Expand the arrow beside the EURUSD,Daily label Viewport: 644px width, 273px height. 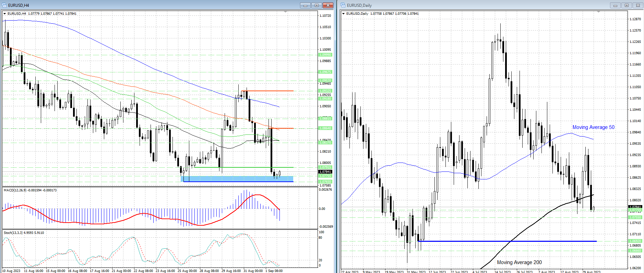pos(343,14)
